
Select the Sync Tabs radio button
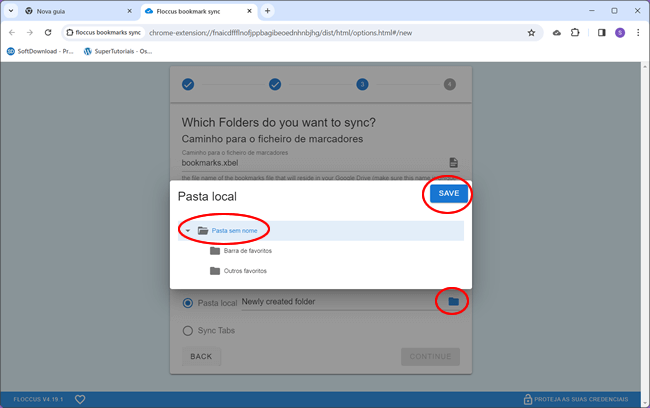coord(188,330)
